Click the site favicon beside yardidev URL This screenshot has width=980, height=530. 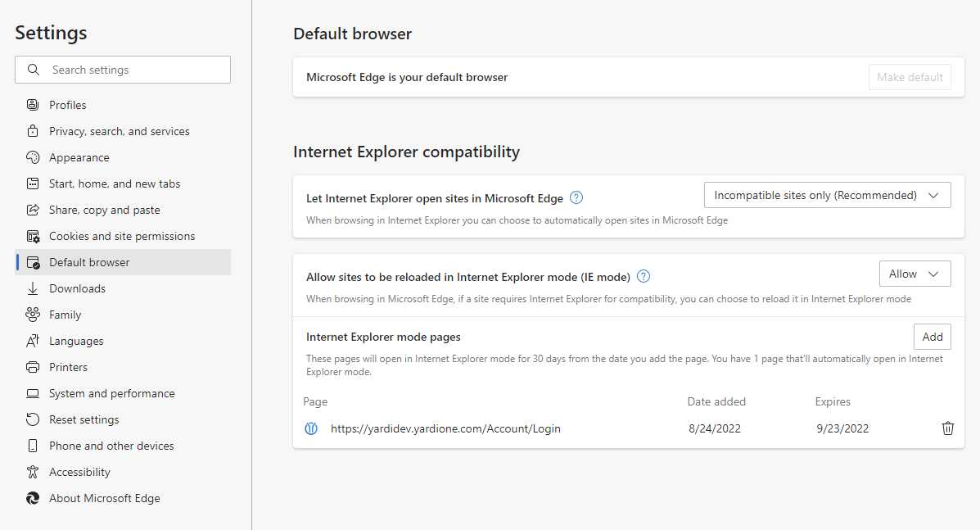point(310,428)
